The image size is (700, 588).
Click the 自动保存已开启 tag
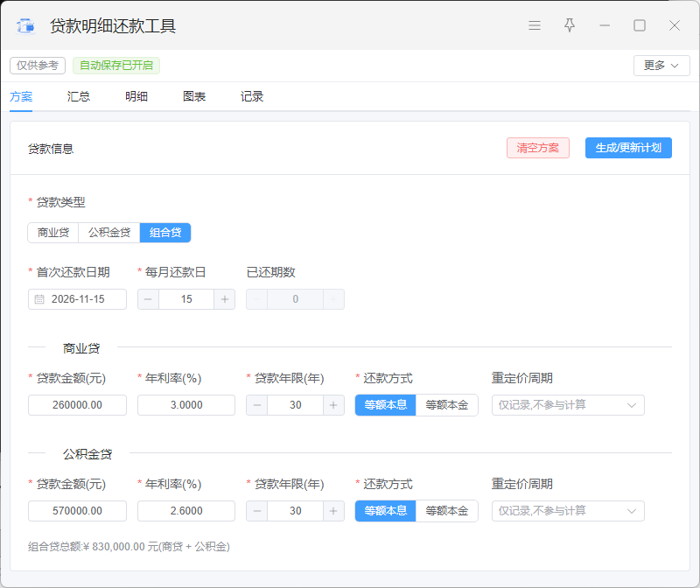coord(116,66)
